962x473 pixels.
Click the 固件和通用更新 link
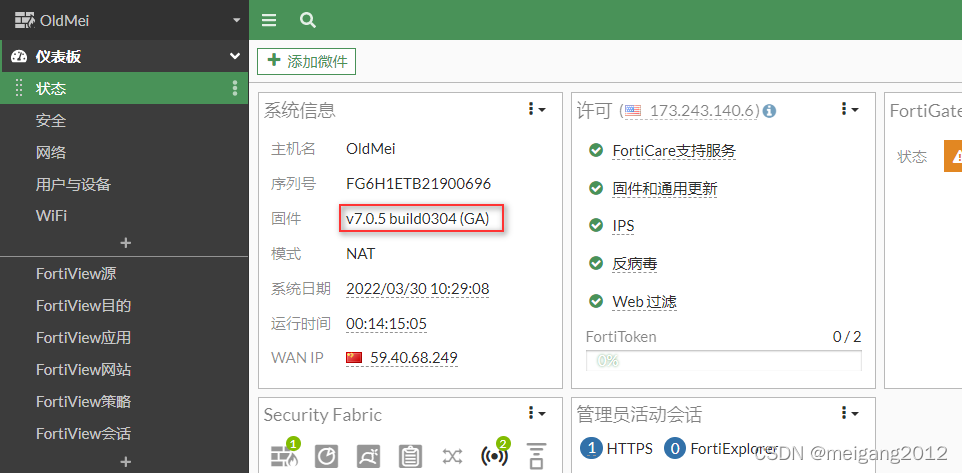pos(664,189)
